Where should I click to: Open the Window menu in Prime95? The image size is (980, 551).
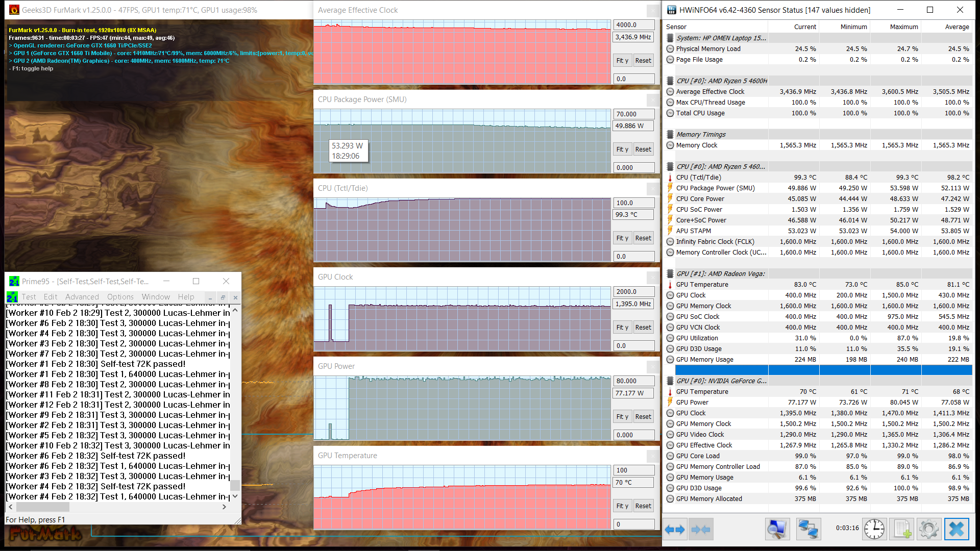coord(156,297)
